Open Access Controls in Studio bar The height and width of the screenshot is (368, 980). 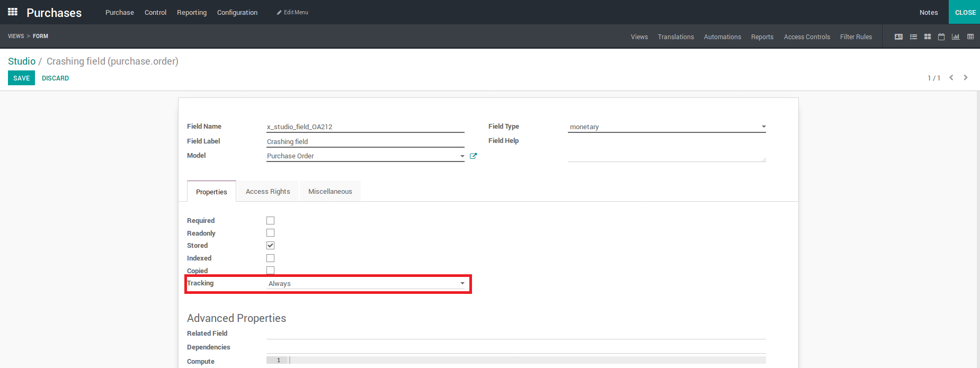pyautogui.click(x=807, y=37)
